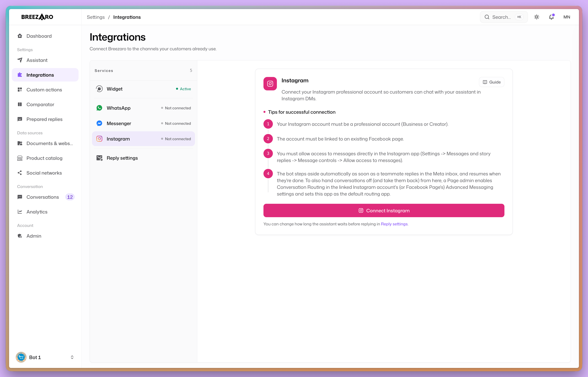
Task: Click the Prepared replies icon
Action: click(20, 119)
